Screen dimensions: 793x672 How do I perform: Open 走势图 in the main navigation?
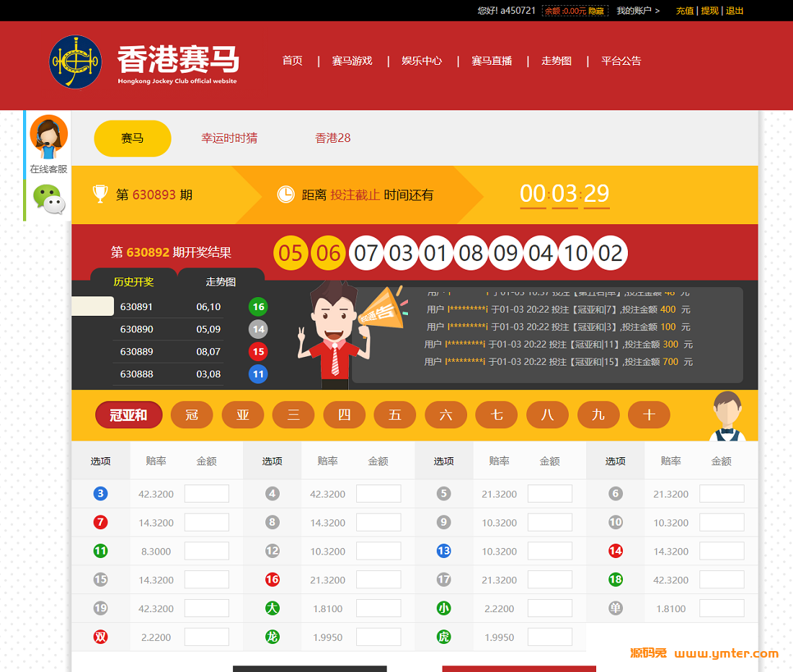pyautogui.click(x=557, y=61)
